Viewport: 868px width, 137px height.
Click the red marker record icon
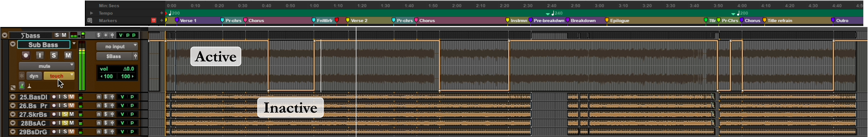(x=154, y=21)
